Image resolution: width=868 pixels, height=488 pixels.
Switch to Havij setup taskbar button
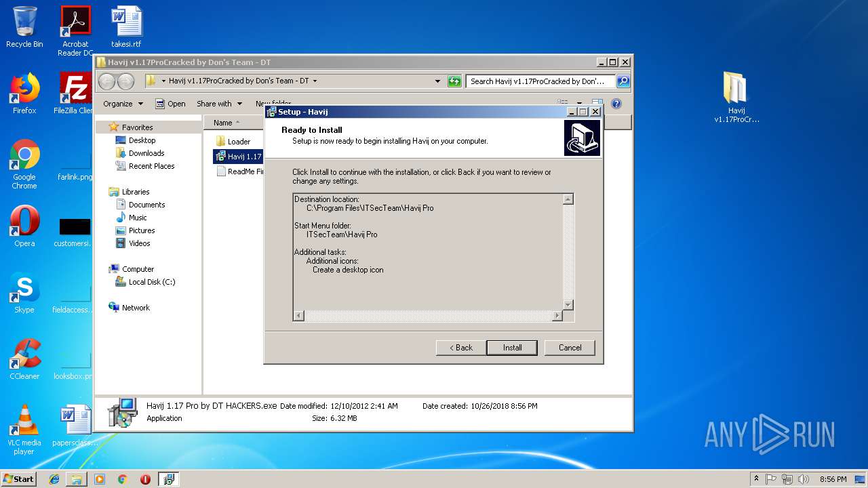point(168,479)
